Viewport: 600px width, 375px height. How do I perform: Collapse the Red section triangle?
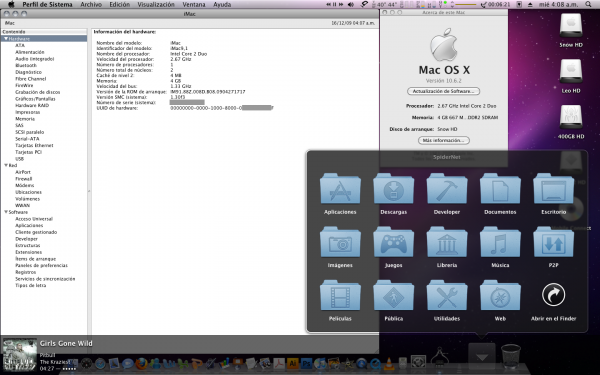[x=6, y=165]
